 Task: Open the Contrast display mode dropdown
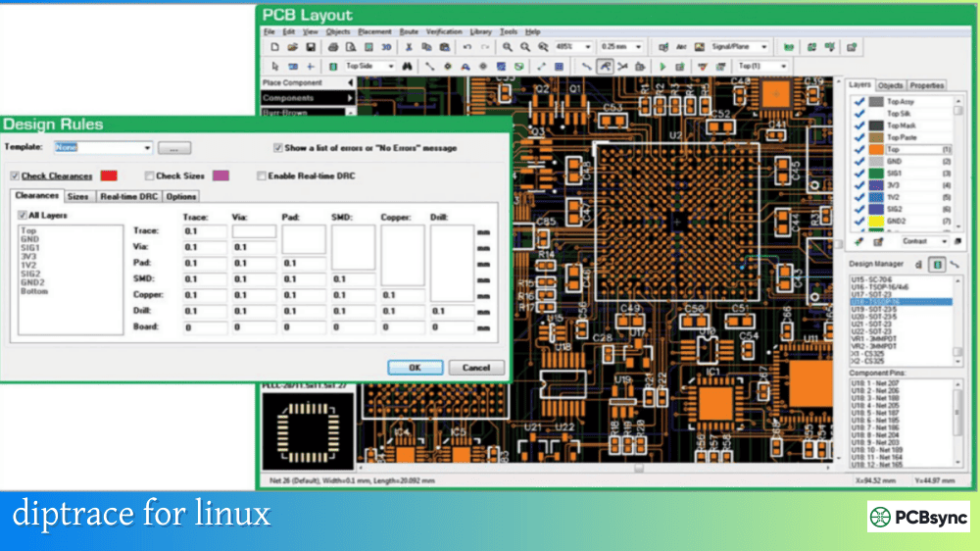[x=944, y=241]
